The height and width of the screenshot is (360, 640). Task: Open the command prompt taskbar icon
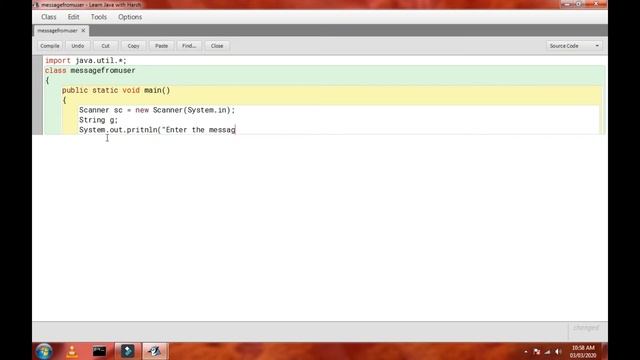tap(99, 351)
